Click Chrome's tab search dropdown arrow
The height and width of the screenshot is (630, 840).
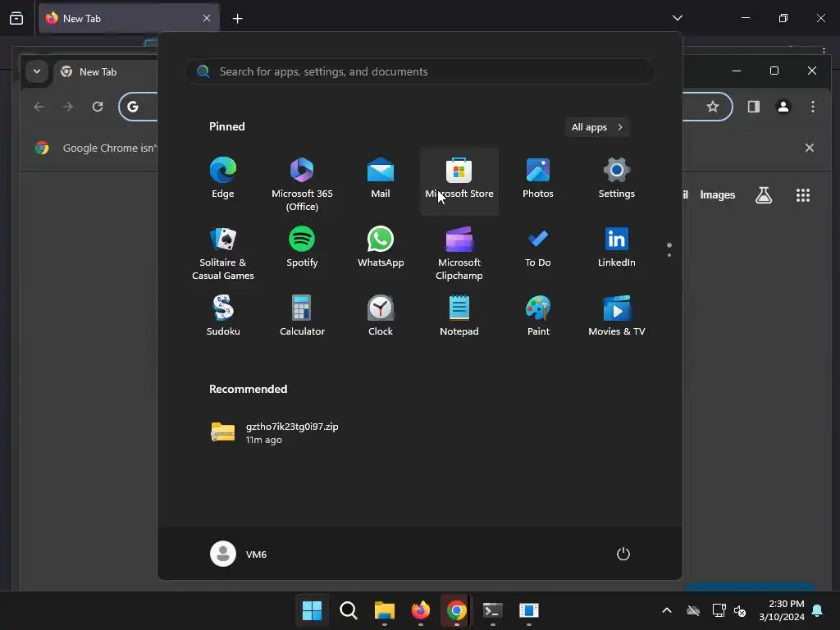tap(37, 71)
